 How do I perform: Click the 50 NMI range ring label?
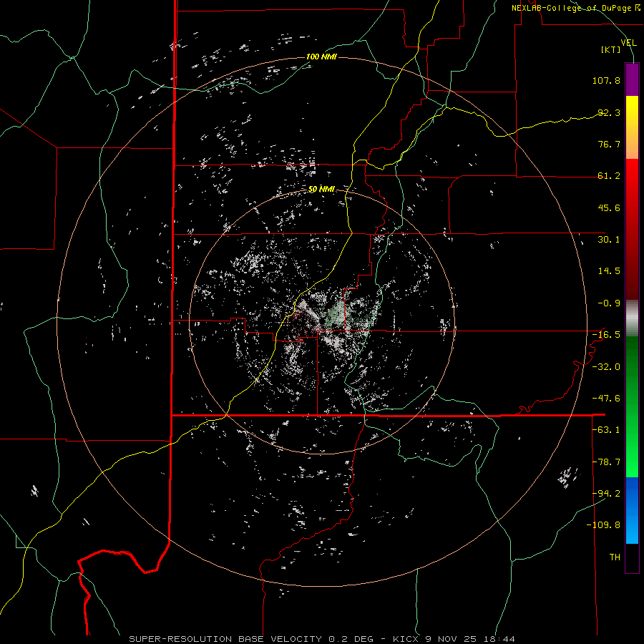[321, 189]
